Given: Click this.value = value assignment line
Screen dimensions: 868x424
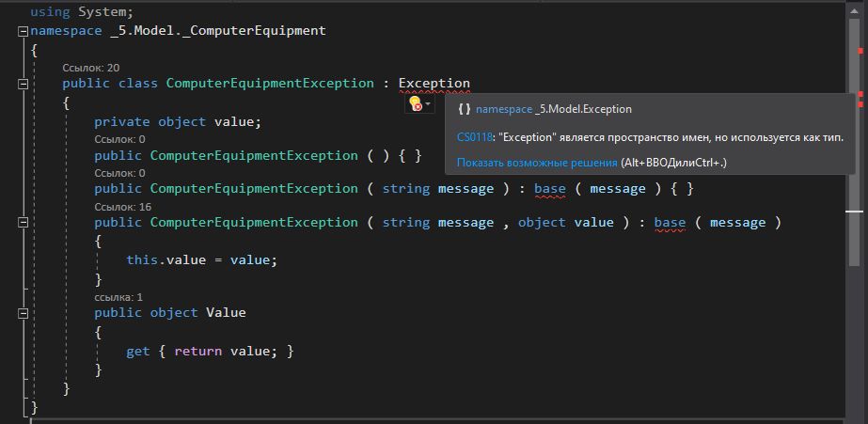Looking at the screenshot, I should click(x=201, y=259).
